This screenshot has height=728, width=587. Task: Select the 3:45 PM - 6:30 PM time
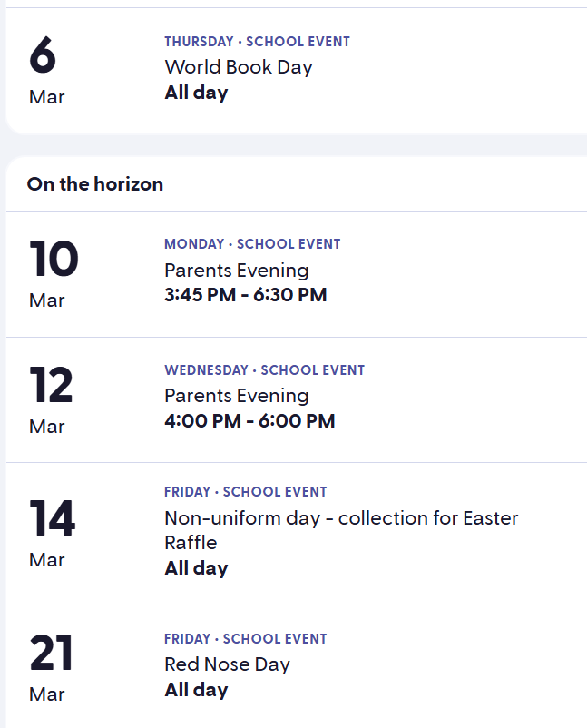click(x=245, y=295)
